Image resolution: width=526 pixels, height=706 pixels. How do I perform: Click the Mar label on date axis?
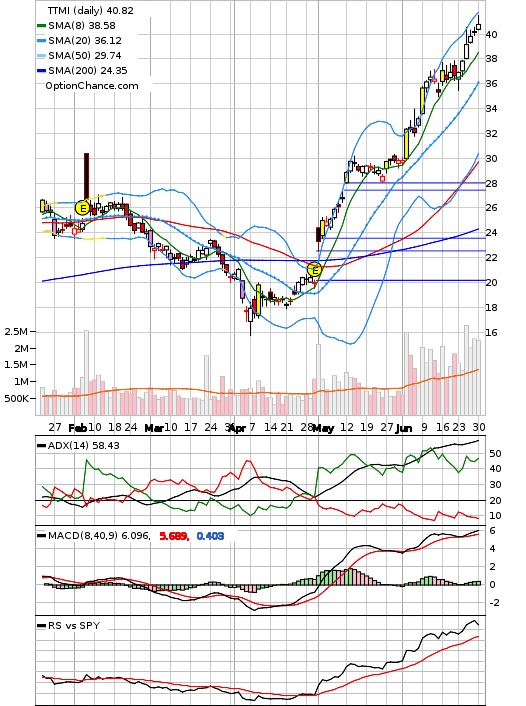154,428
